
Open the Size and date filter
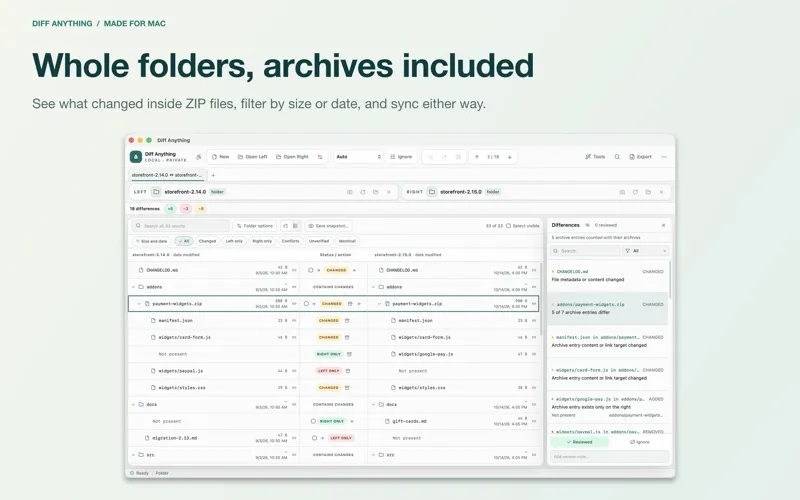click(x=151, y=241)
